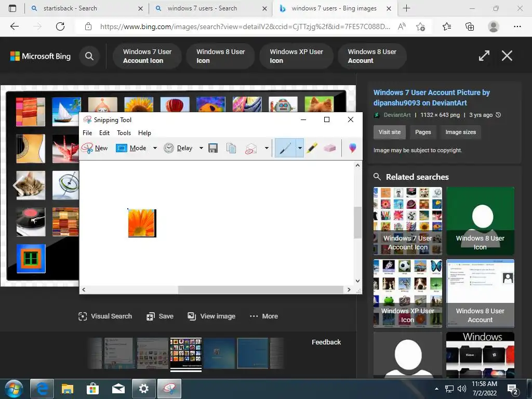Click the Visual Search button
Viewport: 532px width, 399px height.
point(105,316)
